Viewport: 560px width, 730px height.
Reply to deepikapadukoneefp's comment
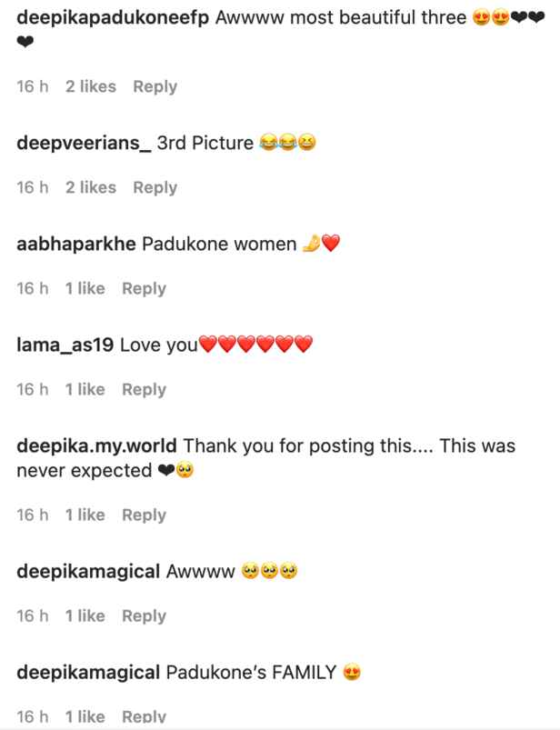(155, 86)
